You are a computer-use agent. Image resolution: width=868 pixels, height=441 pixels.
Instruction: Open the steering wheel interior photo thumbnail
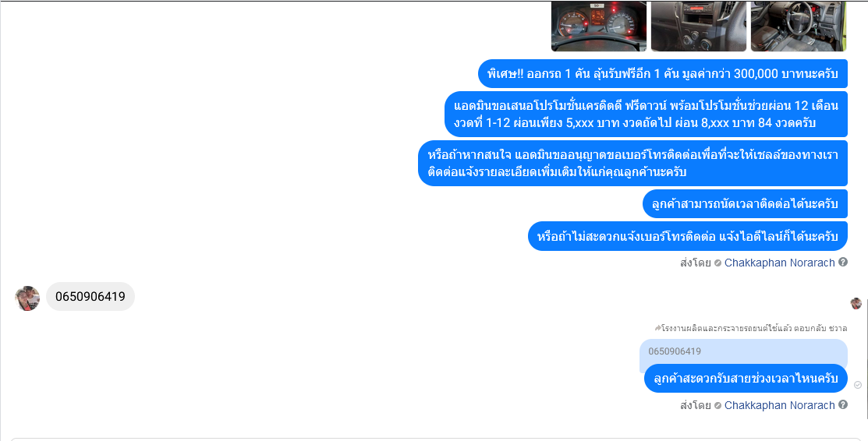799,26
